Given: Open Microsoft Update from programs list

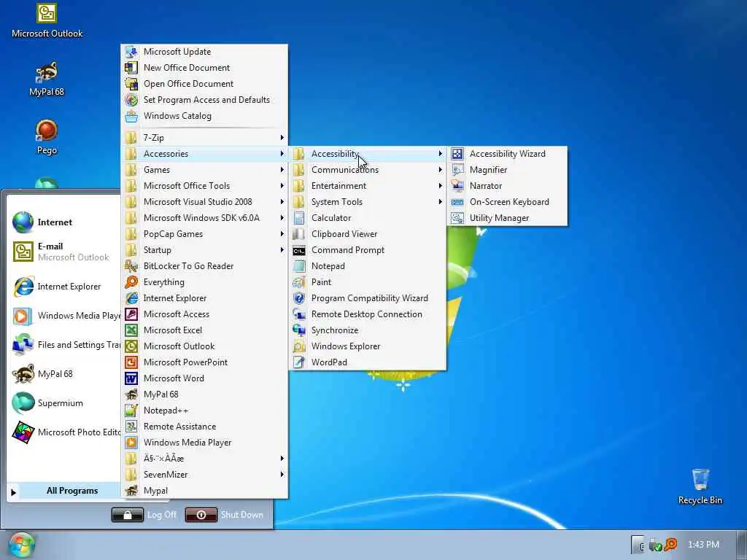Looking at the screenshot, I should [x=204, y=52].
